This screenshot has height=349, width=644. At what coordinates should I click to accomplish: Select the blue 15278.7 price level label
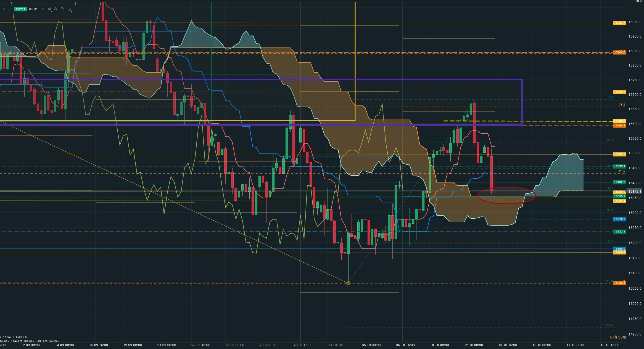(619, 219)
